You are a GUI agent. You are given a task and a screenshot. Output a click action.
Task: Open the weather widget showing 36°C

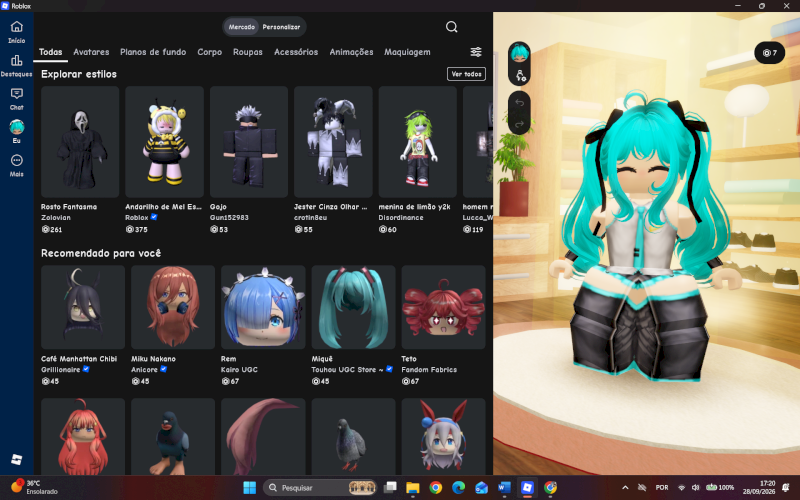tap(34, 487)
